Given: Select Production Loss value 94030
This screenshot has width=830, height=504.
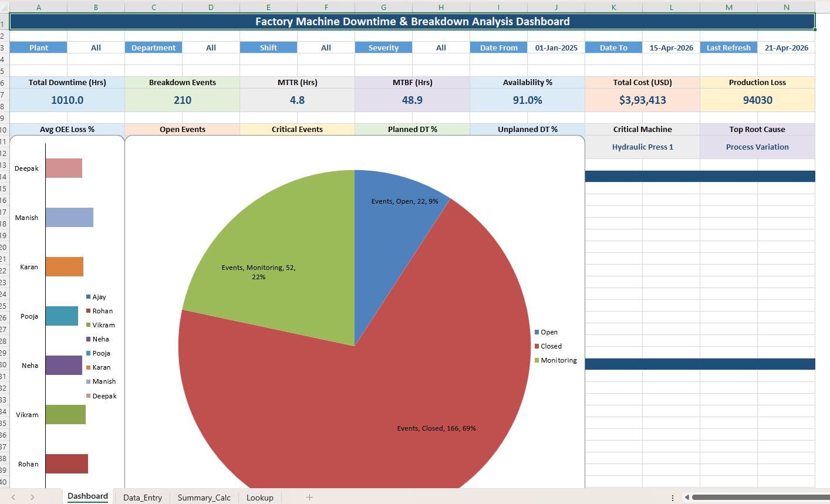Looking at the screenshot, I should pyautogui.click(x=757, y=100).
